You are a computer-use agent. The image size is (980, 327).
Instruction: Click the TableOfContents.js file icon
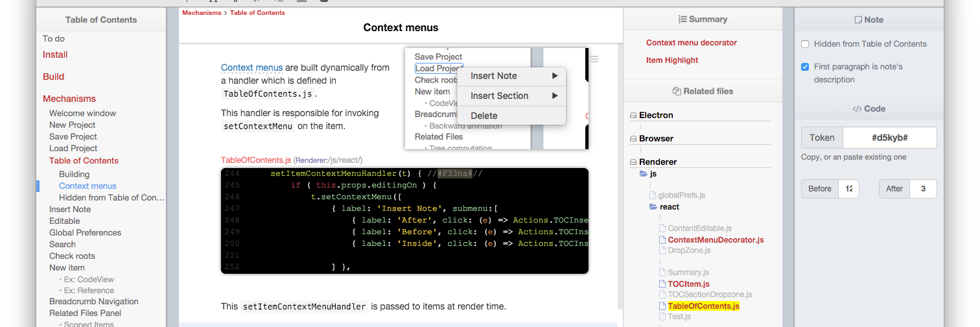click(x=662, y=306)
